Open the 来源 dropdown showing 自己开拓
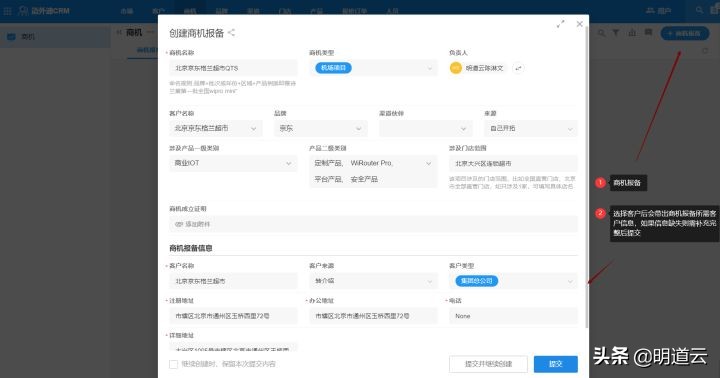The width and height of the screenshot is (720, 378). 531,129
